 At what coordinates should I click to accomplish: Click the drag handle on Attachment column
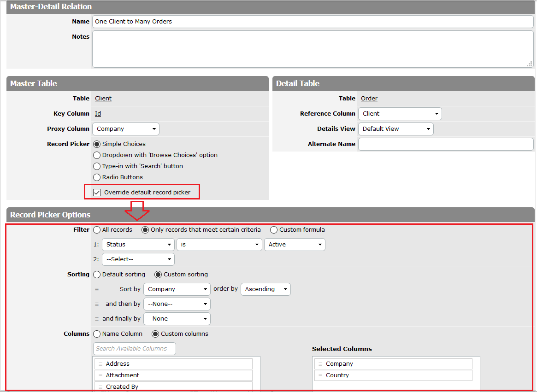(100, 375)
